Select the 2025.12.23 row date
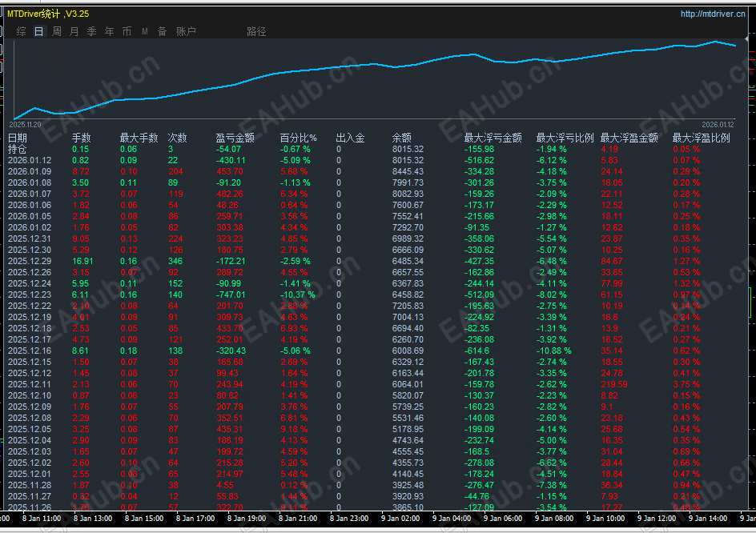 click(30, 295)
